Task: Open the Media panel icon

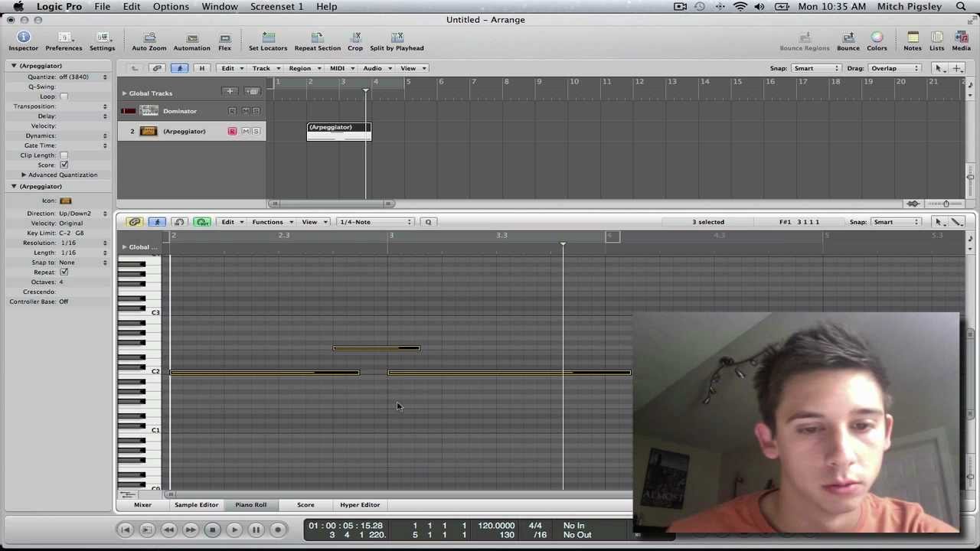Action: pyautogui.click(x=962, y=37)
